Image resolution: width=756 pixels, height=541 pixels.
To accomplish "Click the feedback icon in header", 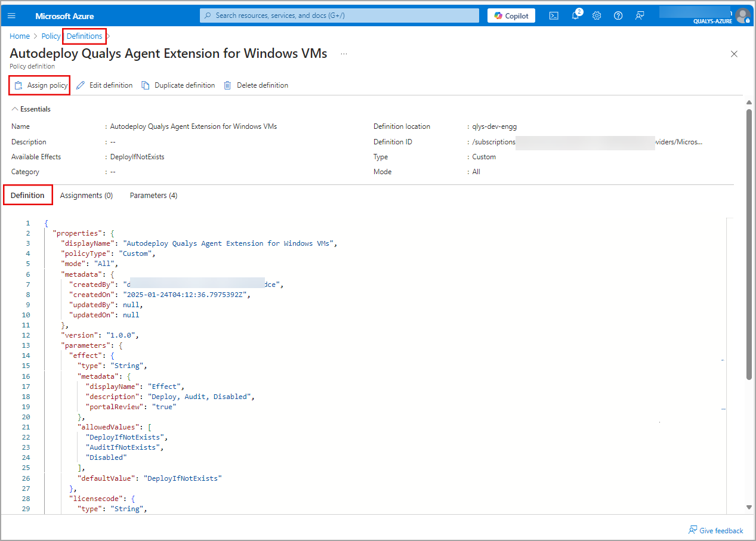I will [640, 16].
